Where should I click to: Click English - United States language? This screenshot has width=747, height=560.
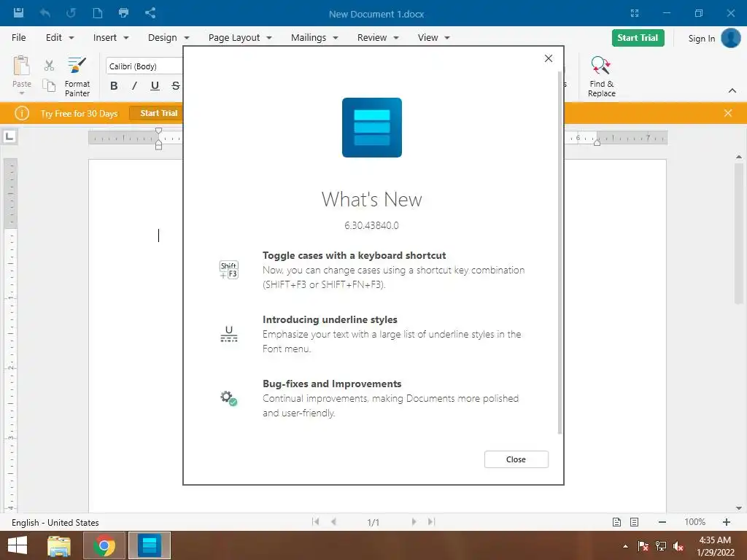(x=55, y=522)
